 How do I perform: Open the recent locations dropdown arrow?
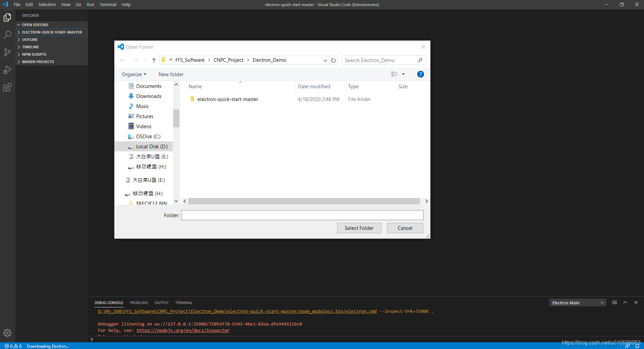[x=145, y=60]
